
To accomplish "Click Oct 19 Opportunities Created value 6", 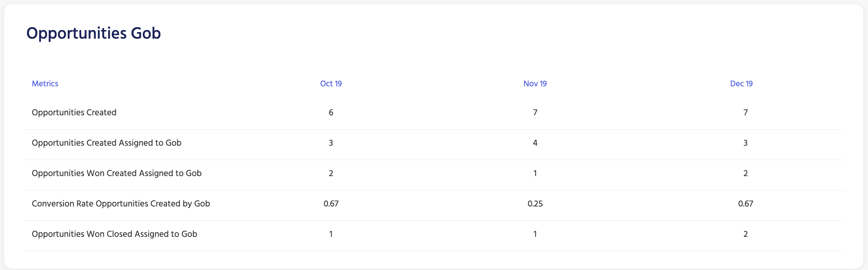I will (331, 113).
